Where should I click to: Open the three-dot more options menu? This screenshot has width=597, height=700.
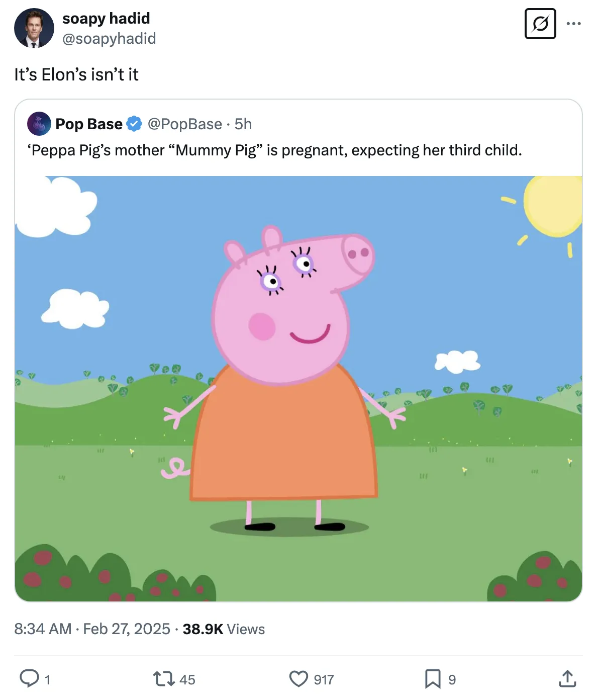coord(573,24)
